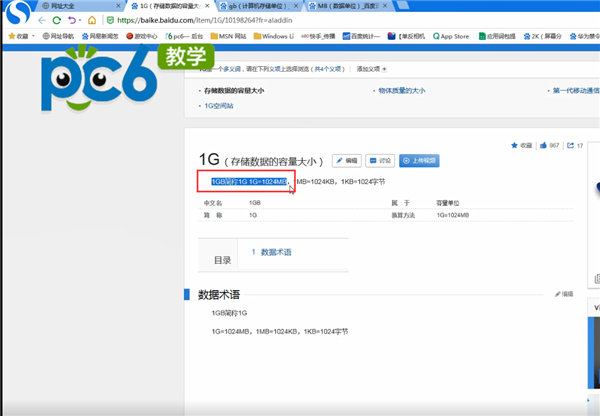Image resolution: width=600 pixels, height=416 pixels.
Task: Close the MB (数据单位) tab
Action: 385,6
